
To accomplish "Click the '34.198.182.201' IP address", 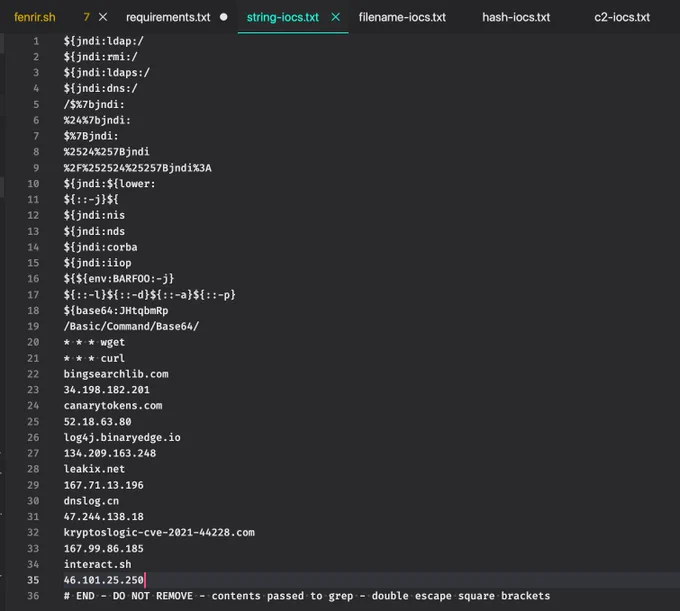I will 107,390.
